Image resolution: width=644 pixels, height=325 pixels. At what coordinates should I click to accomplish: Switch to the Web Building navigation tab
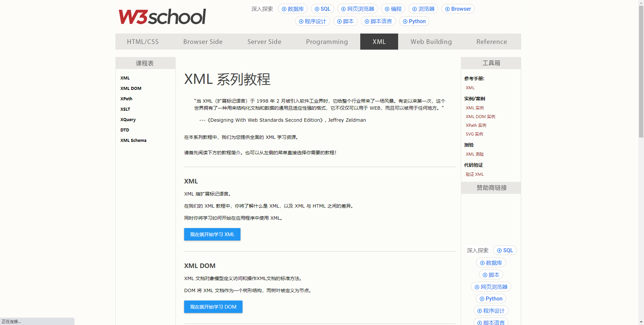(431, 42)
